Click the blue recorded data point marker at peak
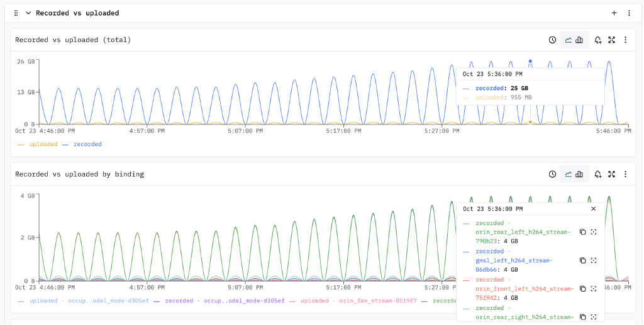The image size is (644, 325). 530,61
